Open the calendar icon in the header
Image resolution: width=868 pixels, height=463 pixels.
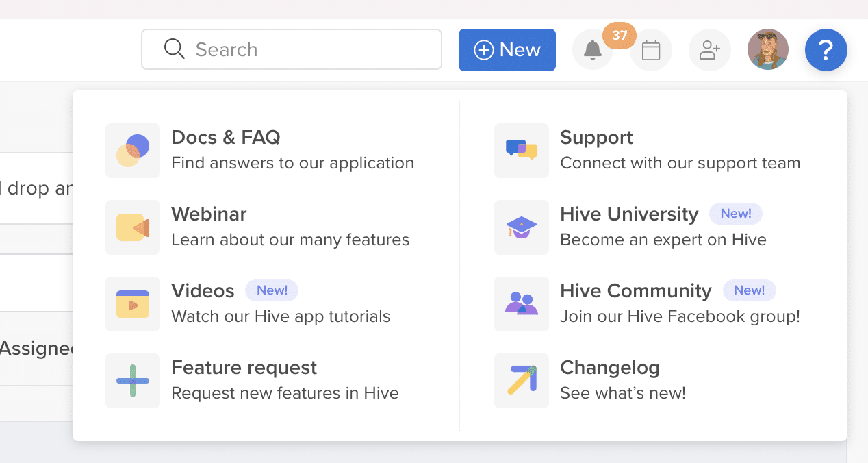pos(650,49)
